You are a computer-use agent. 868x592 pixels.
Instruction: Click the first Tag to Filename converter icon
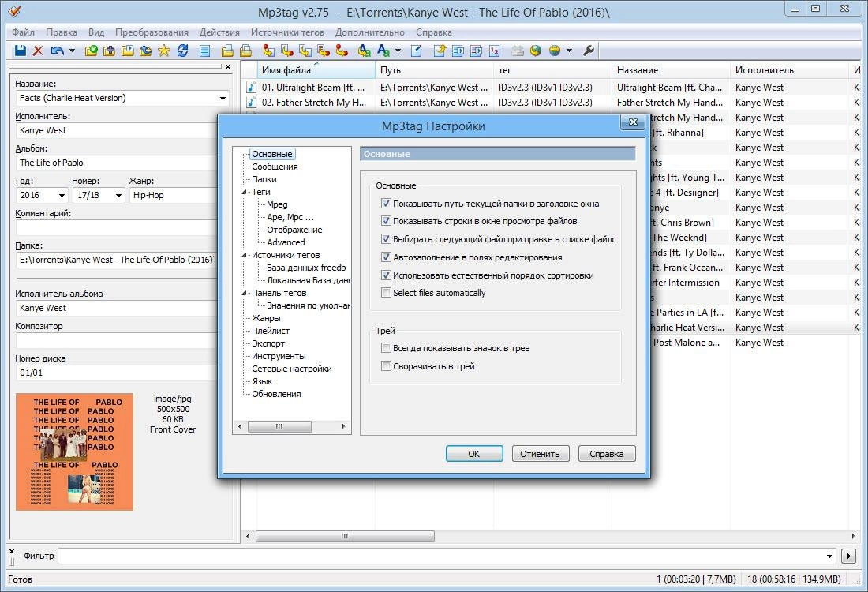click(268, 51)
